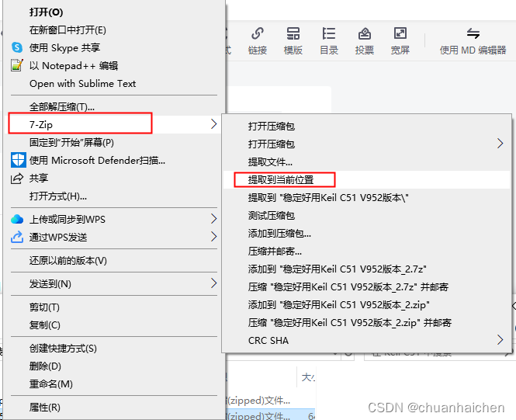516x420 pixels.
Task: Open 属性(R) properties entry
Action: point(44,408)
